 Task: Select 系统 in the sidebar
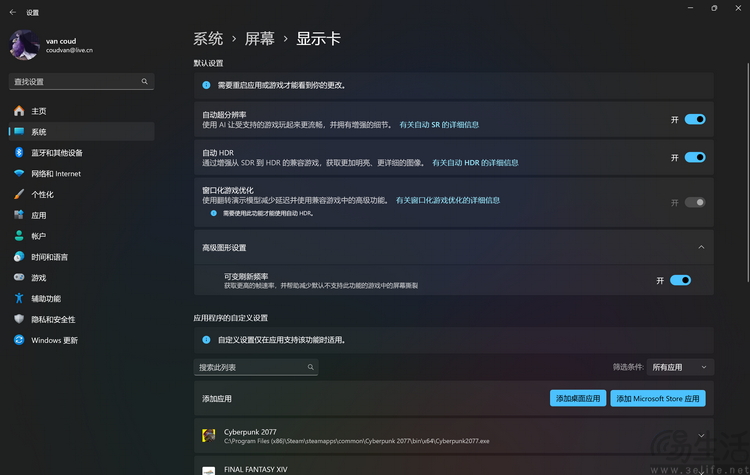tap(81, 132)
